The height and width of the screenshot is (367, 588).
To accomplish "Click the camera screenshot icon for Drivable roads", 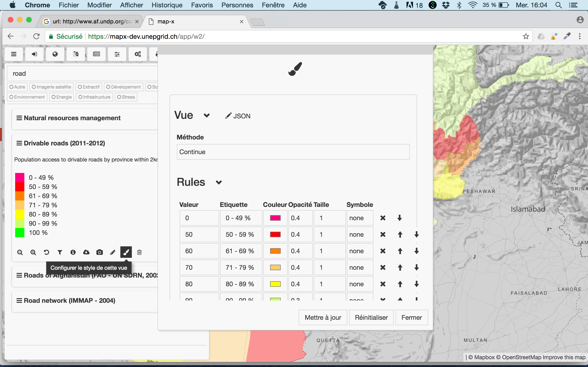I will pyautogui.click(x=100, y=252).
